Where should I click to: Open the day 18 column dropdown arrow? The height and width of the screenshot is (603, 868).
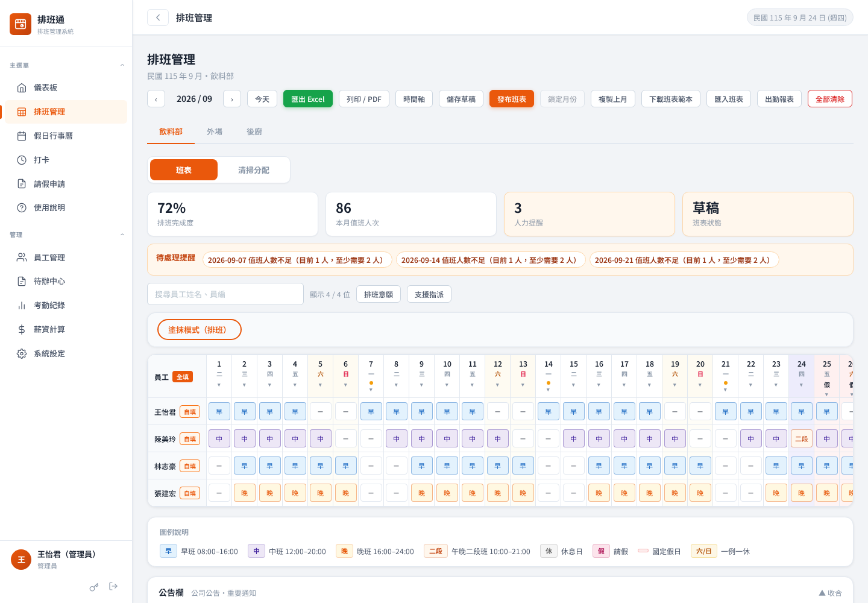click(649, 385)
